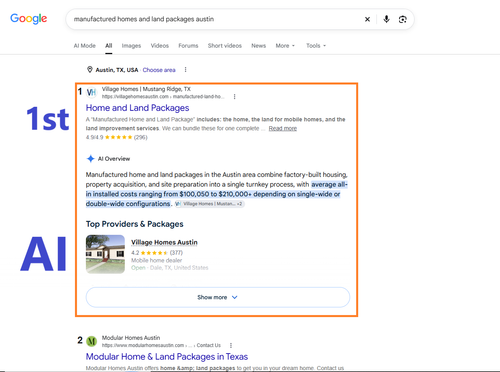This screenshot has height=372, width=500.
Task: Click the Village Homes VH favicon
Action: point(92,92)
